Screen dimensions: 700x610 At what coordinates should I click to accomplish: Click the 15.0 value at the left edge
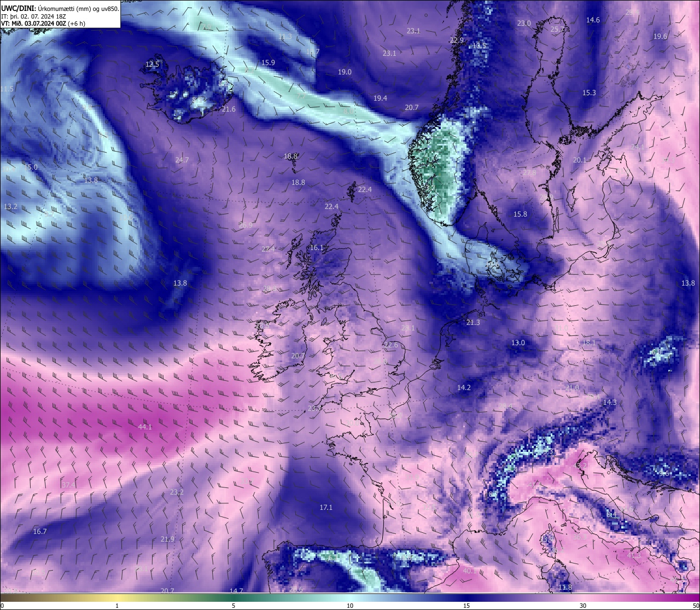pos(31,167)
